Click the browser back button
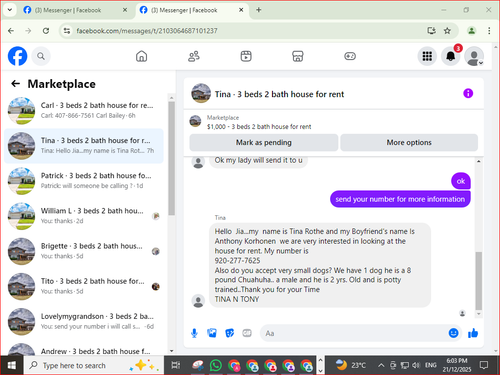500x375 pixels. point(11,31)
